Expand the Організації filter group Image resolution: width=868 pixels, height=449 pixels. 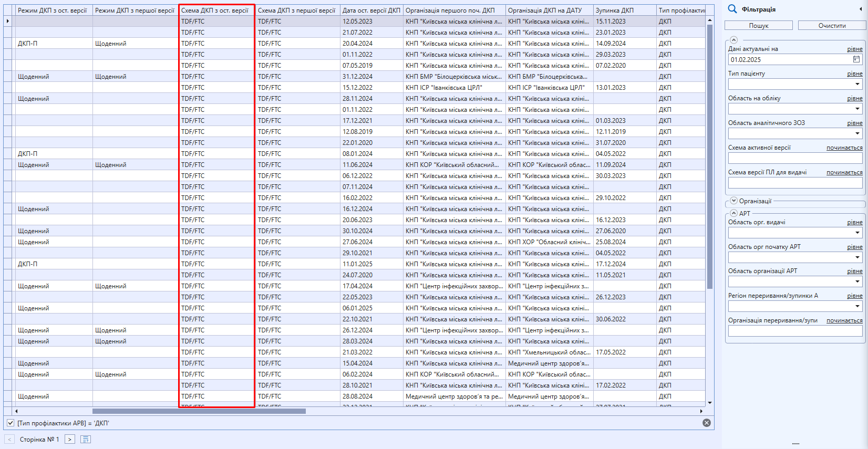pos(734,201)
